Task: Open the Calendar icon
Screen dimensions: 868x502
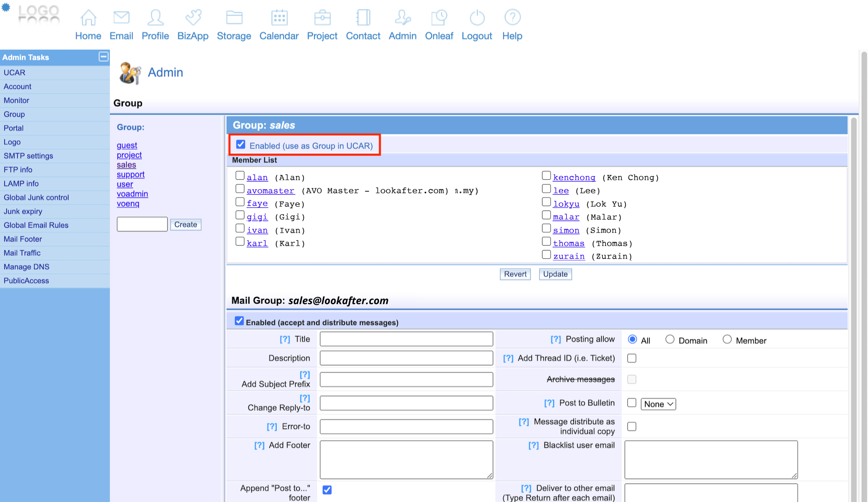Action: click(279, 18)
